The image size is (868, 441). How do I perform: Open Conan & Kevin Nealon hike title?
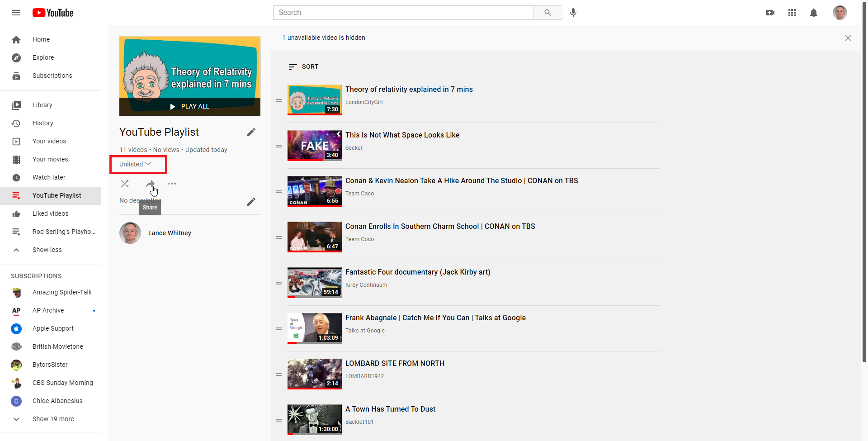coord(462,180)
